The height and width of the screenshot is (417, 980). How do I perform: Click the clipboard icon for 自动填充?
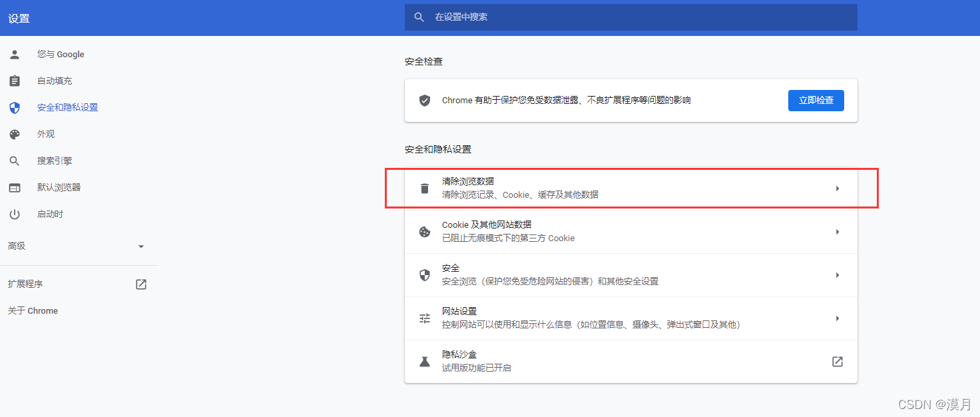click(15, 81)
